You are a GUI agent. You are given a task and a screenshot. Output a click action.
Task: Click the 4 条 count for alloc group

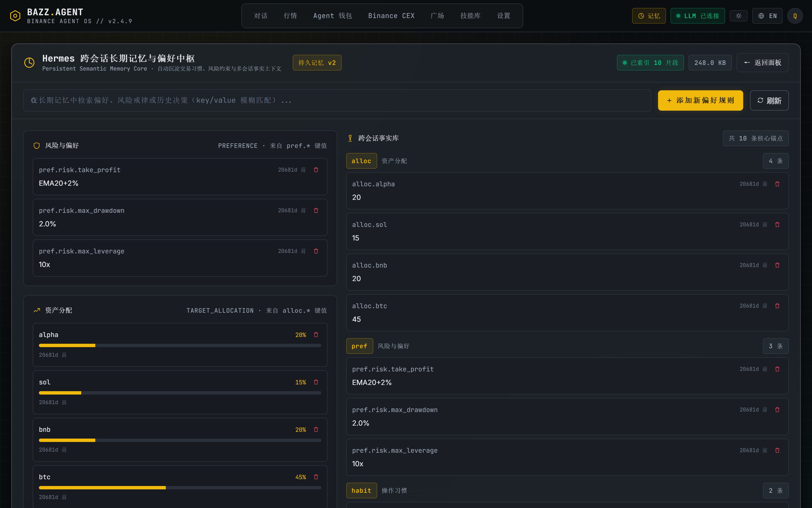(776, 161)
